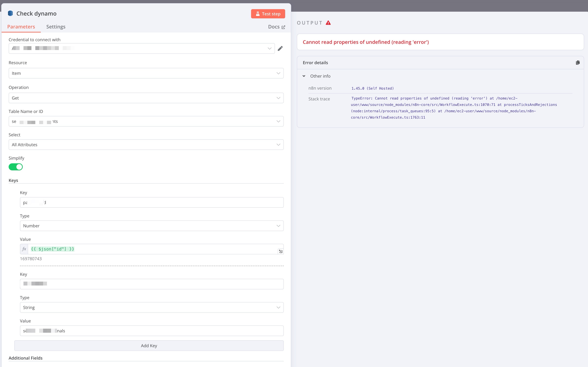Switch to the Settings tab
This screenshot has width=588, height=367.
[56, 27]
